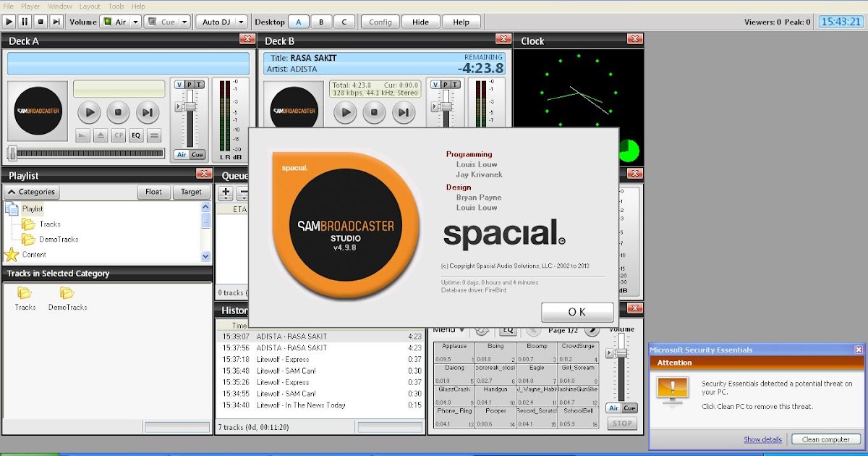
Task: Trigger the Applause sound effect pad
Action: click(x=454, y=352)
